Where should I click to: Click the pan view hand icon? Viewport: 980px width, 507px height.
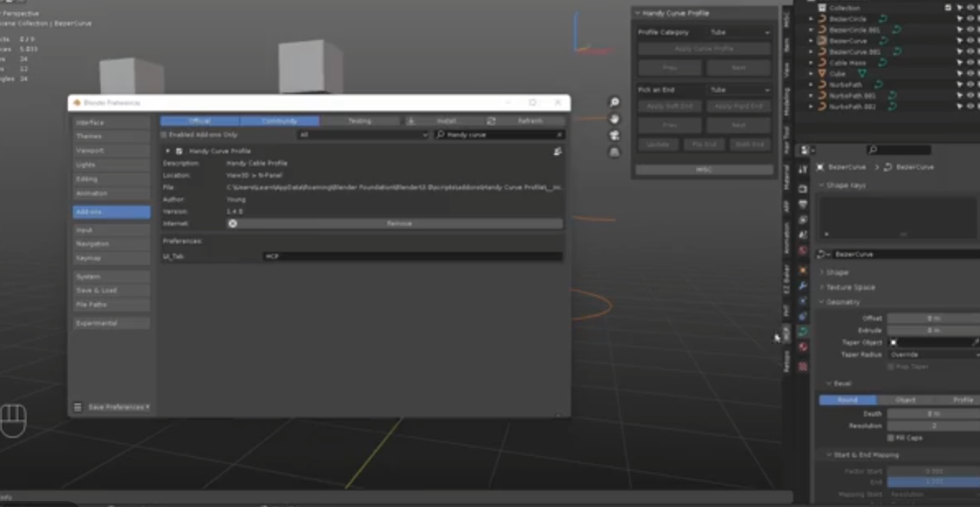614,119
